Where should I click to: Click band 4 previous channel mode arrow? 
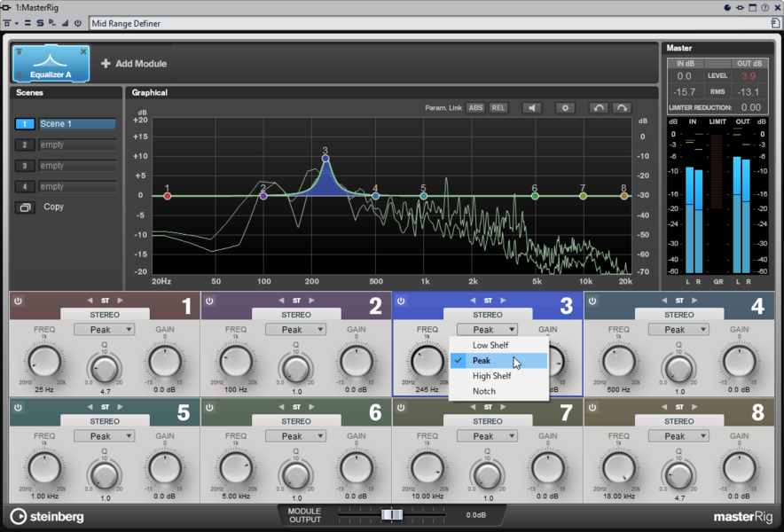tap(664, 301)
